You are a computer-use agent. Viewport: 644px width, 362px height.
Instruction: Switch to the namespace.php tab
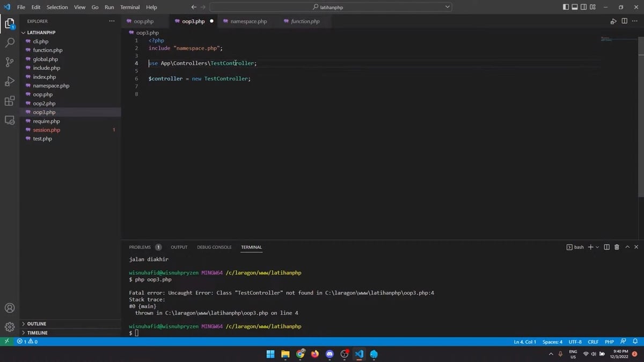(x=248, y=21)
